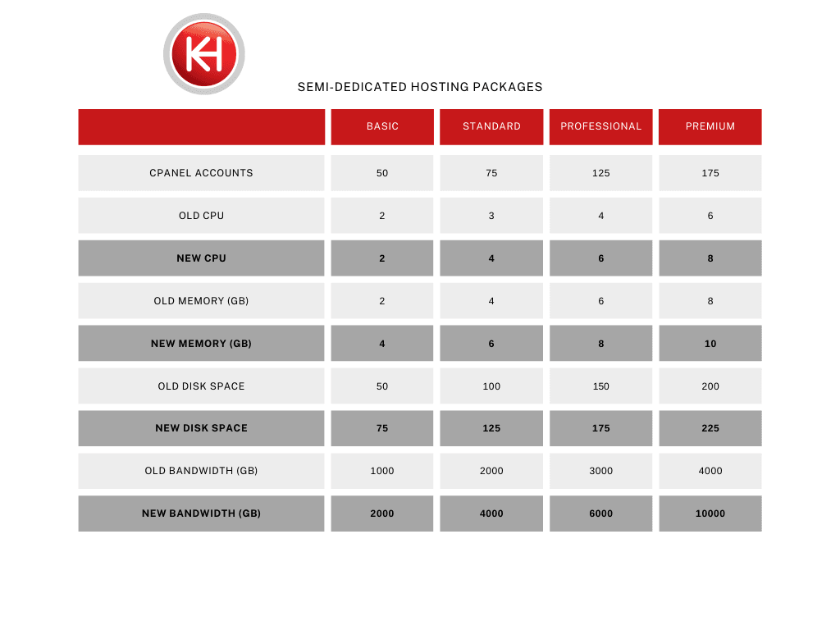The image size is (840, 630).
Task: Select the New Memory (GB) row label
Action: [x=202, y=344]
